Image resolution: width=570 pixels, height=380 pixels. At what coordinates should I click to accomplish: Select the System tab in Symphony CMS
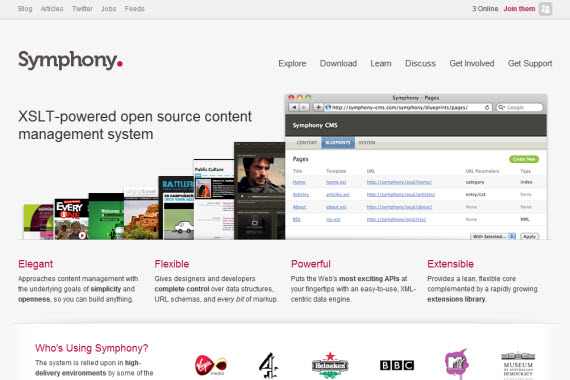pos(367,143)
